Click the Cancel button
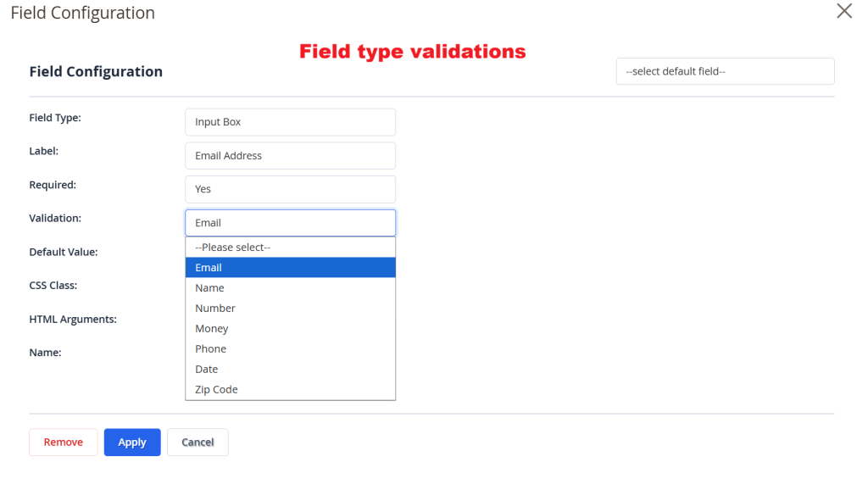 pos(198,443)
